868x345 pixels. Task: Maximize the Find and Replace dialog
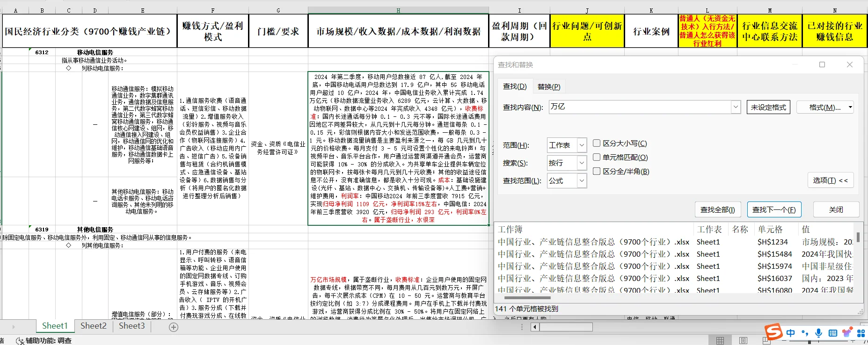pyautogui.click(x=822, y=65)
